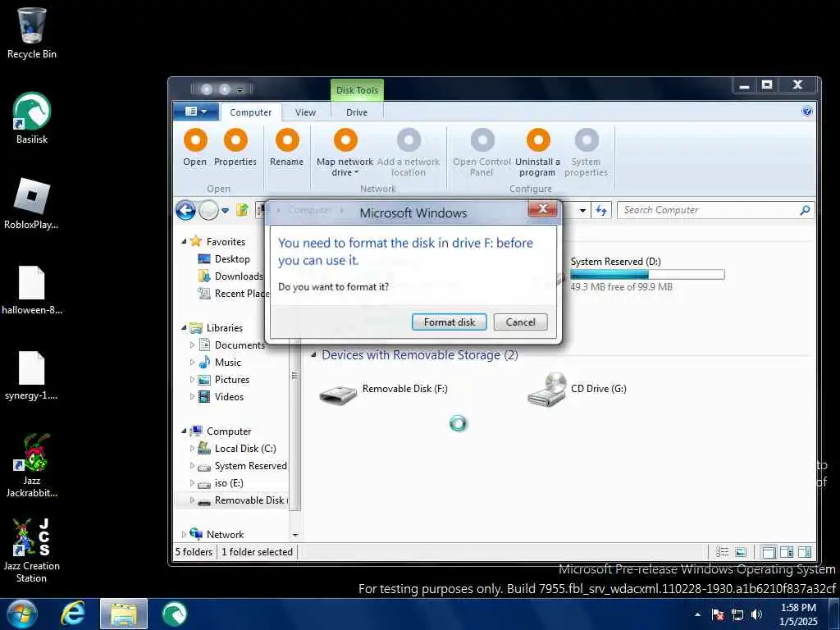Switch to the Drive ribbon tab
The width and height of the screenshot is (840, 630).
coord(357,112)
